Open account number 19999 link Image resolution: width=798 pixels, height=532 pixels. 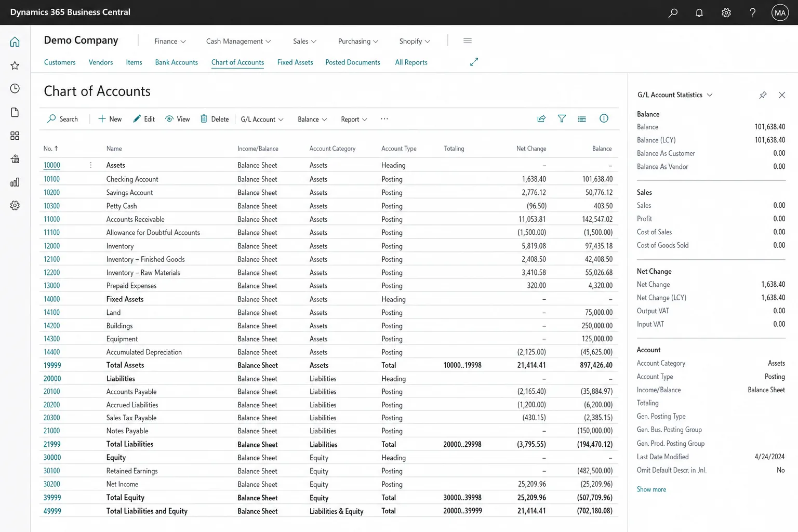coord(52,365)
